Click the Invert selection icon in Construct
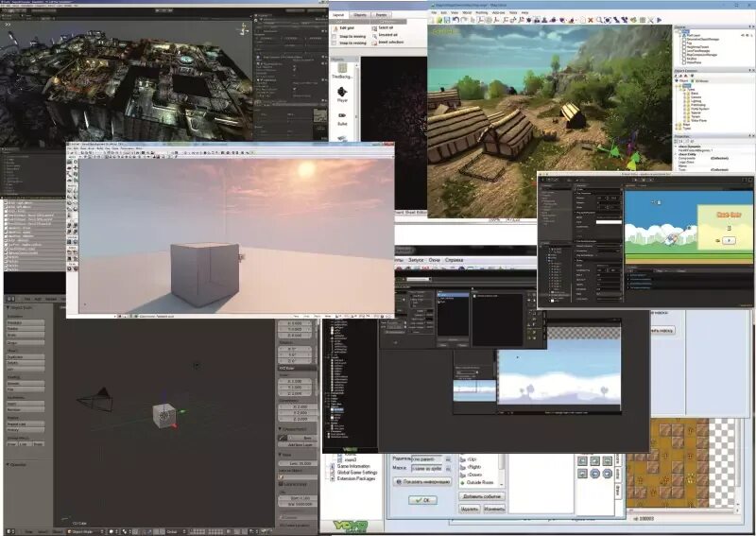 (x=374, y=43)
